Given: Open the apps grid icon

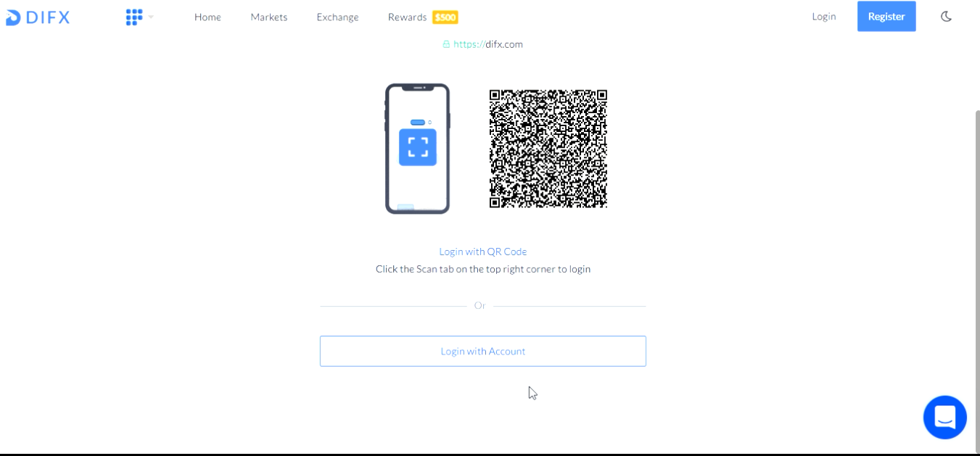Looking at the screenshot, I should 133,17.
